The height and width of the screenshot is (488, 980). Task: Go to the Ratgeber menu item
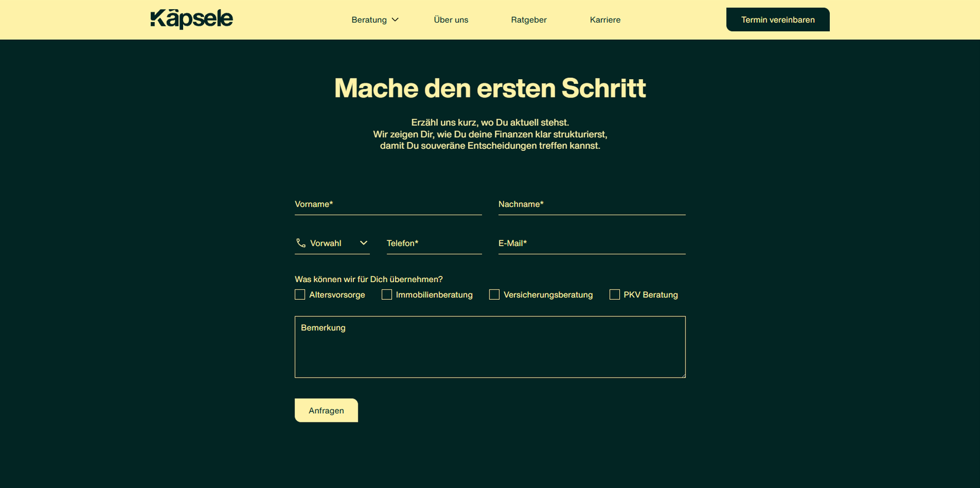point(529,20)
